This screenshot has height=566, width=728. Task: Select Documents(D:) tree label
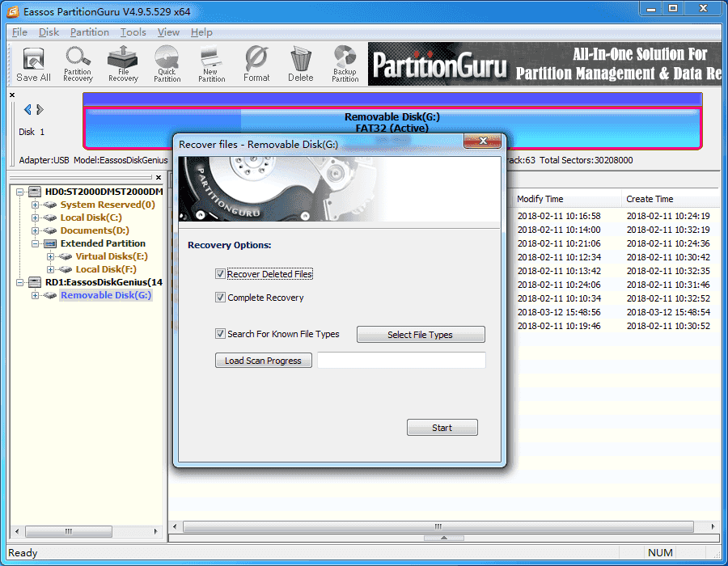[95, 230]
